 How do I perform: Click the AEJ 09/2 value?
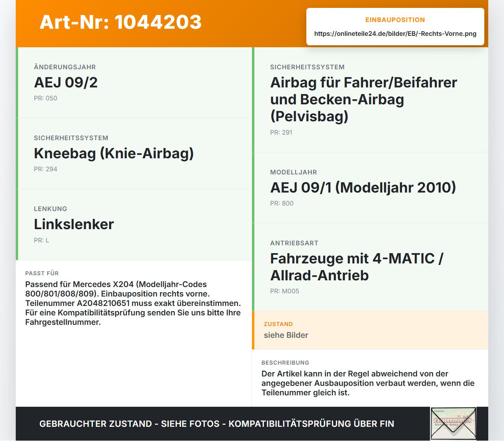click(x=66, y=82)
